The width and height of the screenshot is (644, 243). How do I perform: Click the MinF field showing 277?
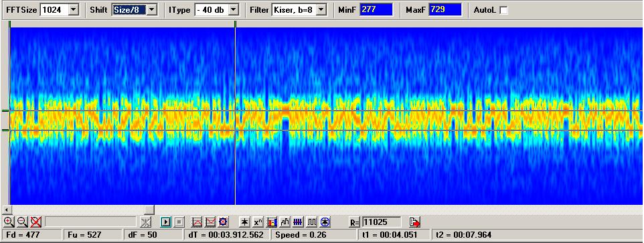376,9
